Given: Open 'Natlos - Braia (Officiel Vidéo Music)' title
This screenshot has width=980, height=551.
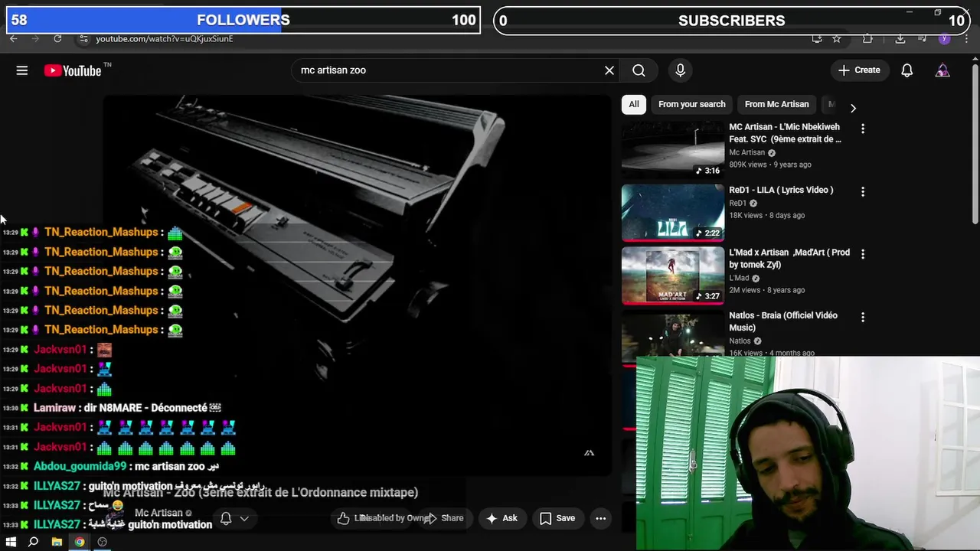Looking at the screenshot, I should 783,321.
